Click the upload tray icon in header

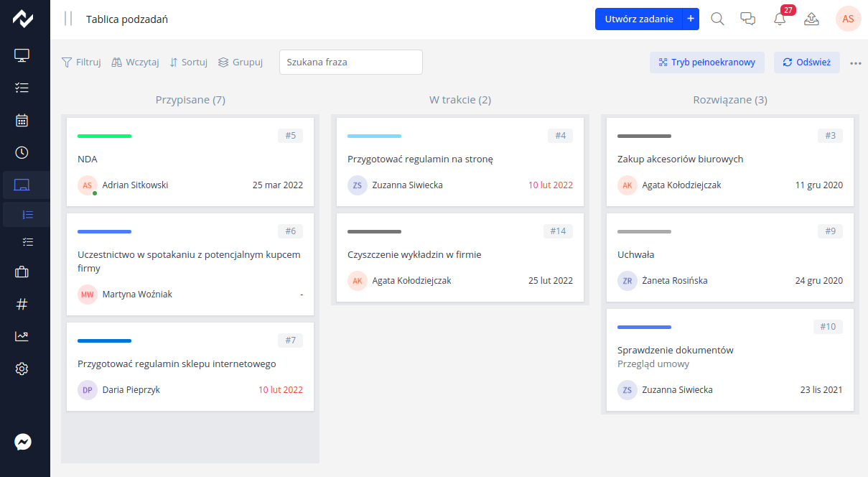point(811,19)
